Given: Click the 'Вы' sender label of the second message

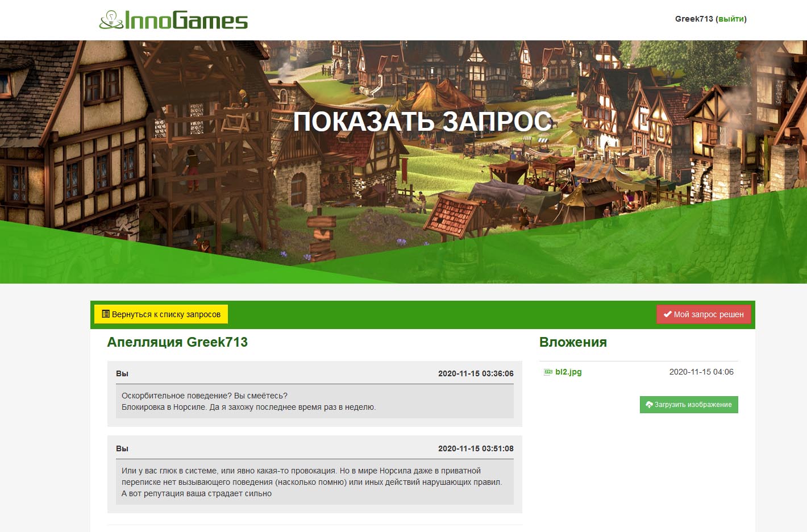Looking at the screenshot, I should 122,448.
